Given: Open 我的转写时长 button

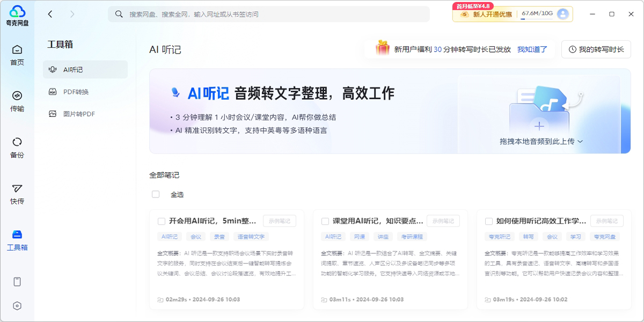Looking at the screenshot, I should point(596,49).
